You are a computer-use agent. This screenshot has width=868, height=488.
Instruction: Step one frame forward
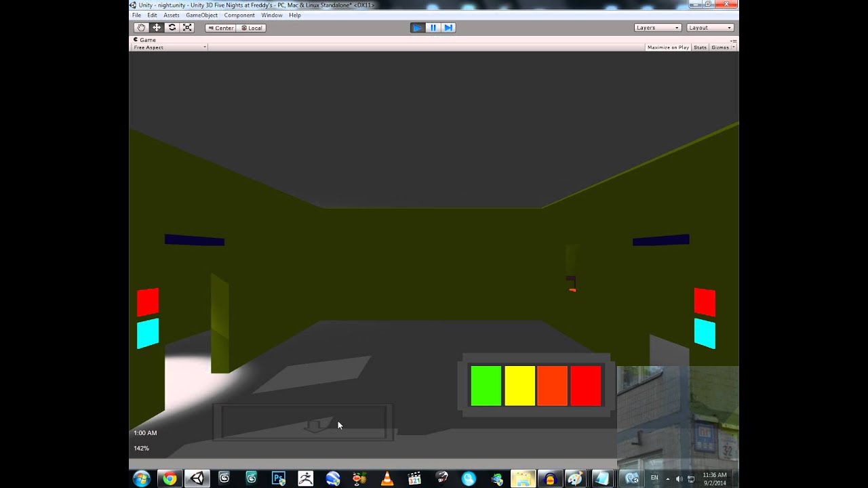tap(448, 28)
